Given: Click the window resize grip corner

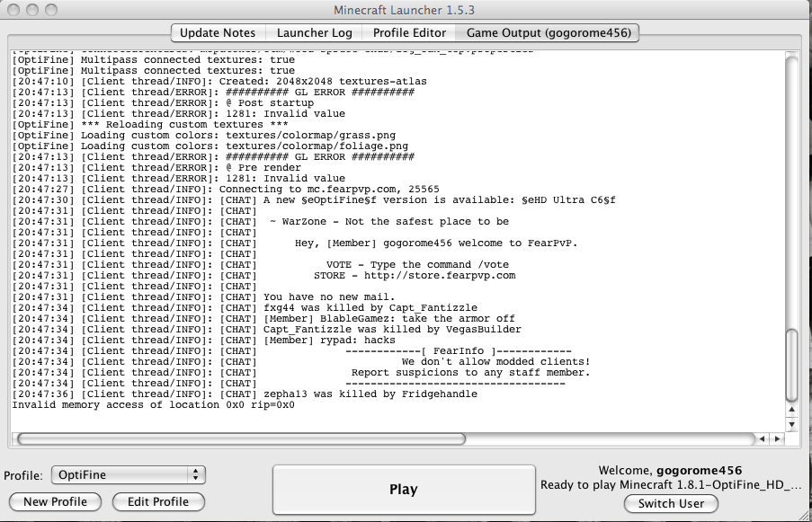Looking at the screenshot, I should click(x=804, y=515).
